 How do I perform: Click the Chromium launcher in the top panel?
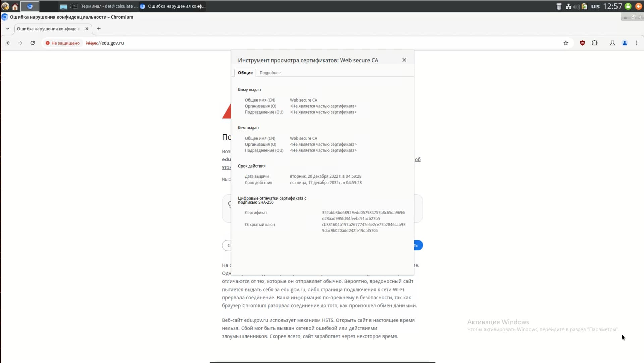(30, 6)
